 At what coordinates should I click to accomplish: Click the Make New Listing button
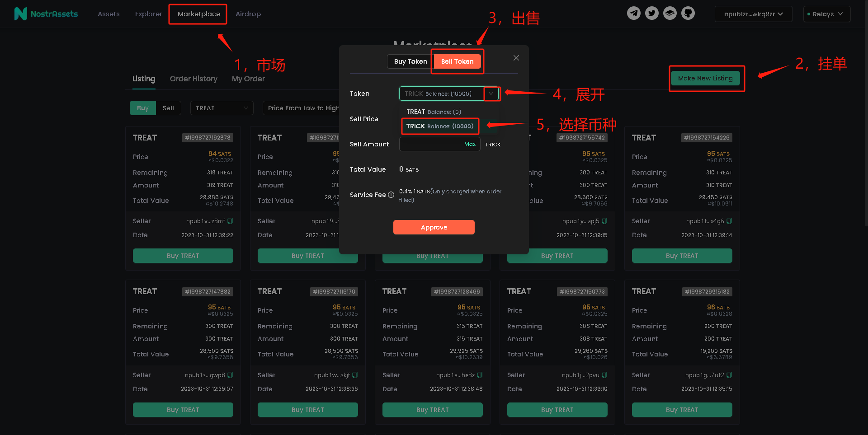705,78
